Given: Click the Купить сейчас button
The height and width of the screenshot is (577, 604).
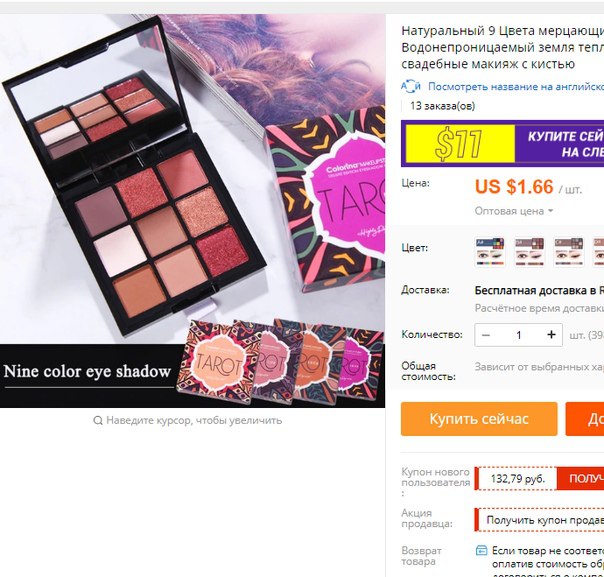Looking at the screenshot, I should point(479,419).
